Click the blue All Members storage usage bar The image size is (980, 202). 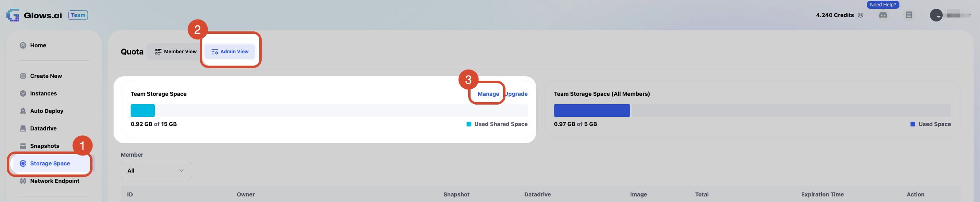click(x=592, y=111)
